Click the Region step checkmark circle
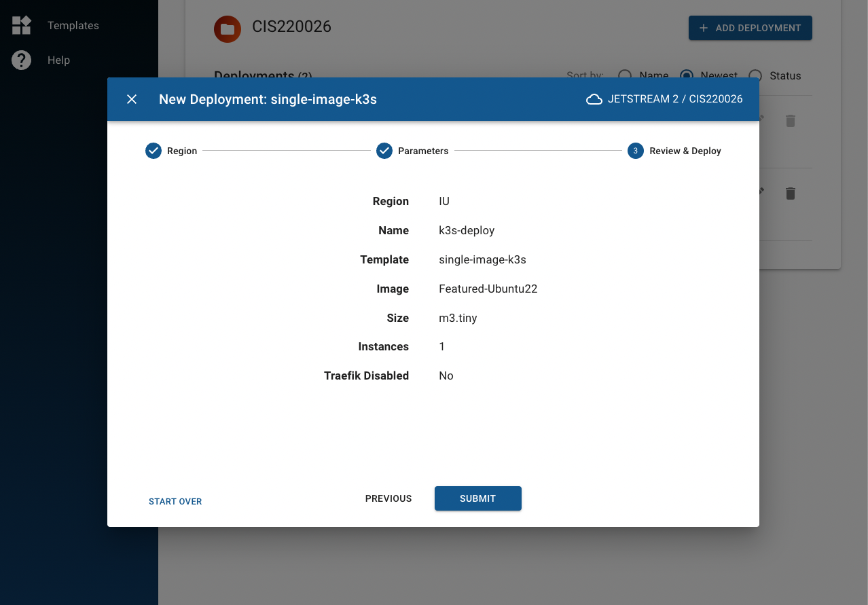 (x=153, y=151)
